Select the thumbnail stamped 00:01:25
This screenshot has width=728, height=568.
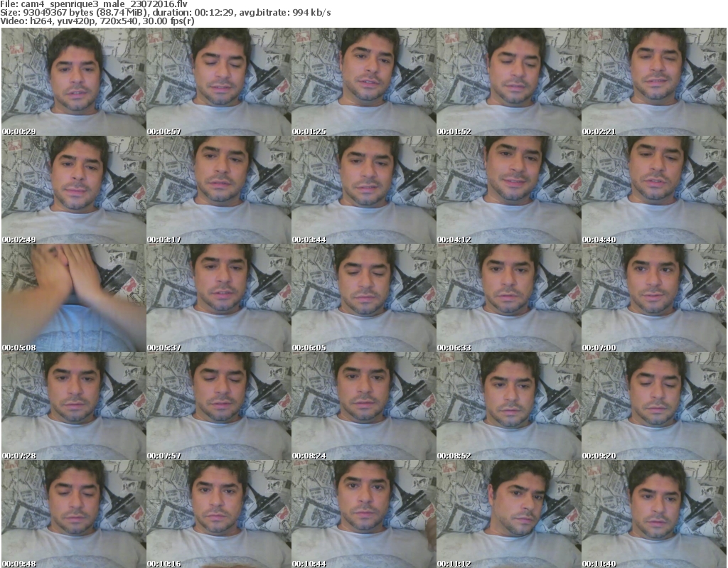pos(363,82)
